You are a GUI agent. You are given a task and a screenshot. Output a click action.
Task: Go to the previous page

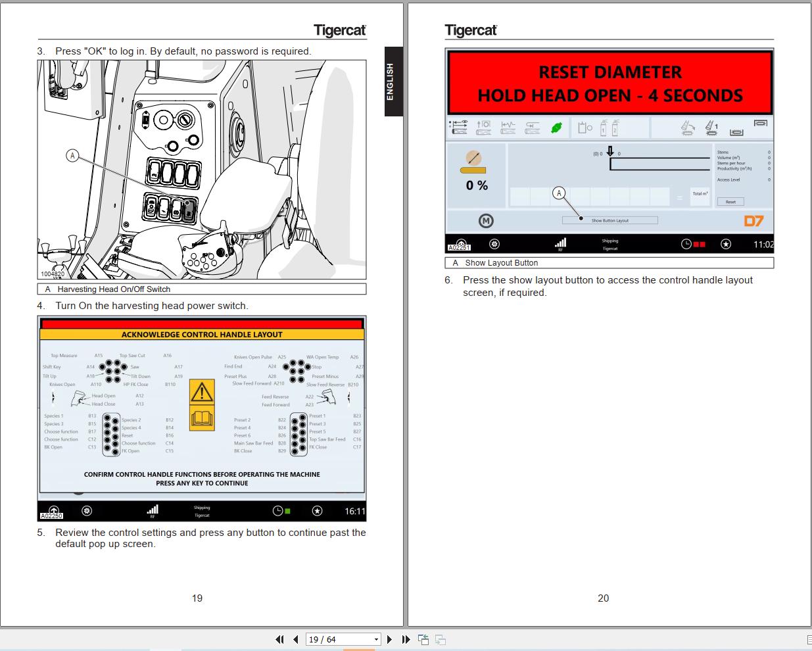(x=296, y=639)
